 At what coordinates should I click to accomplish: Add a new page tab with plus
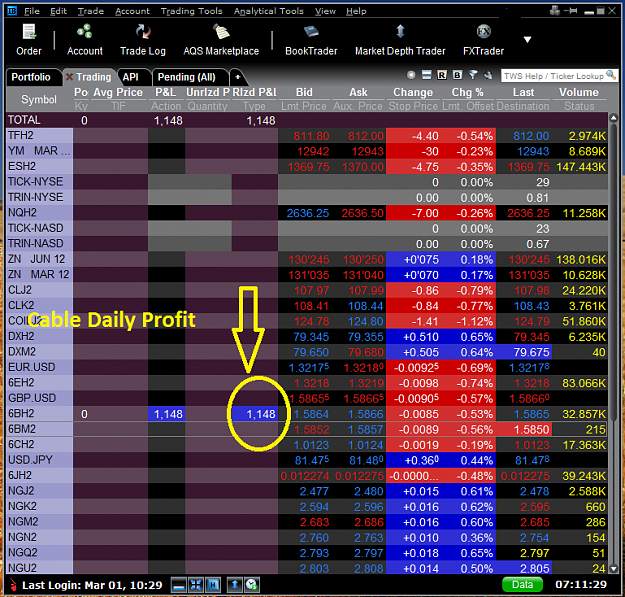click(238, 77)
